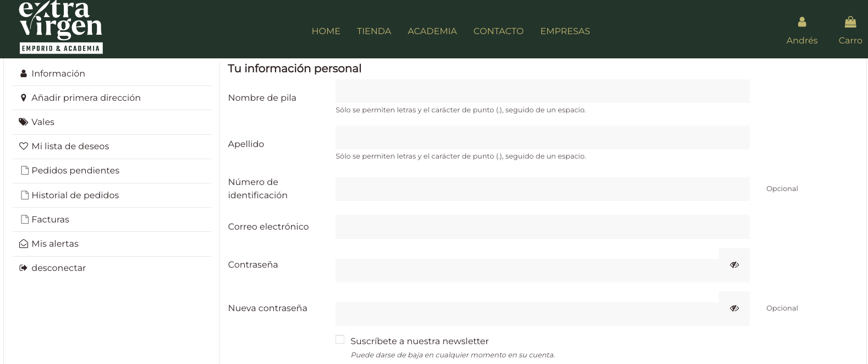Click the document icon beside Pedidos pendientes
This screenshot has width=868, height=364.
pos(24,170)
